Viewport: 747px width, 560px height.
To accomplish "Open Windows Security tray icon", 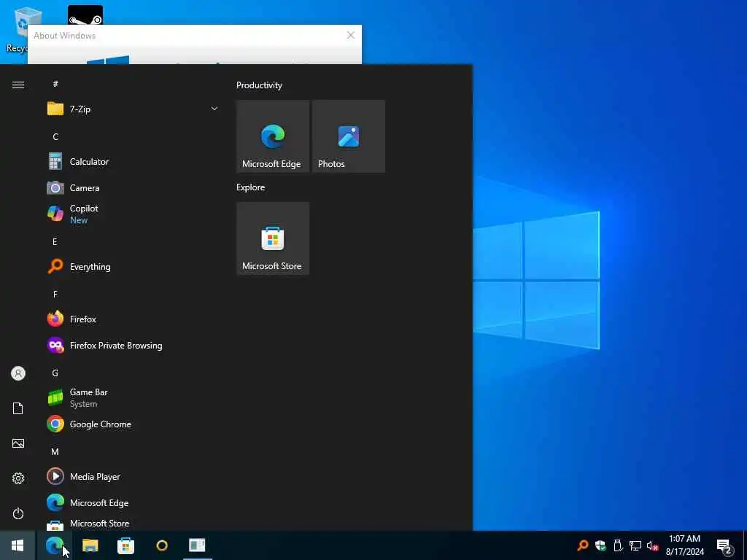I will [600, 545].
